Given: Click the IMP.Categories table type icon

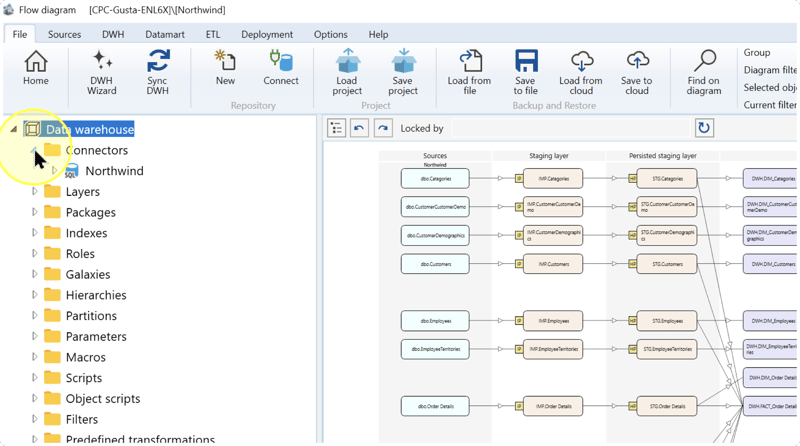Looking at the screenshot, I should [519, 179].
